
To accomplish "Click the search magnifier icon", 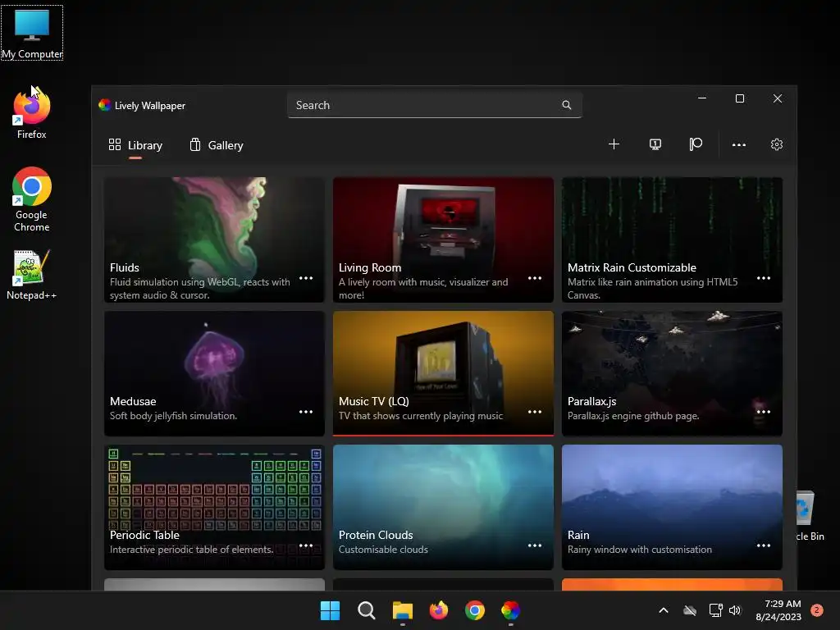I will point(566,105).
